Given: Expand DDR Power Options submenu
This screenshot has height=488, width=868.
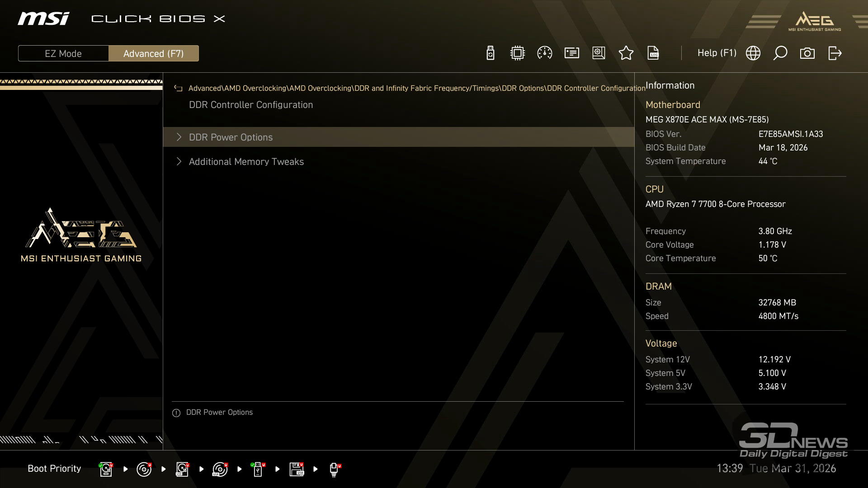Looking at the screenshot, I should pos(231,137).
